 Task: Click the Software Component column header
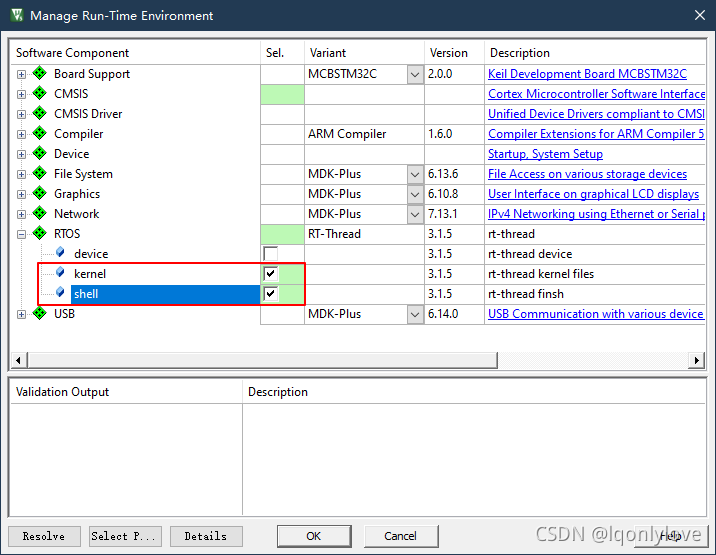click(135, 53)
